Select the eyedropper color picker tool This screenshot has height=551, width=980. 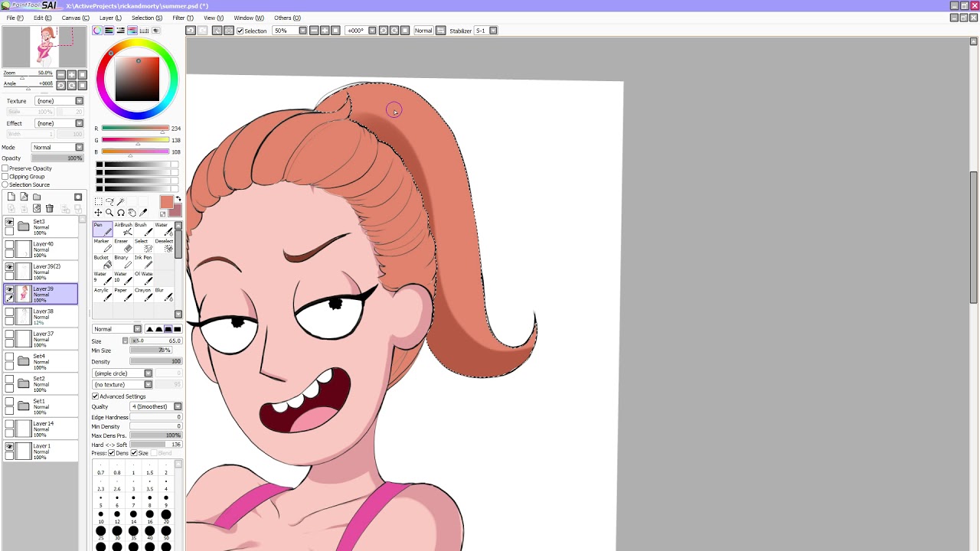coord(143,213)
